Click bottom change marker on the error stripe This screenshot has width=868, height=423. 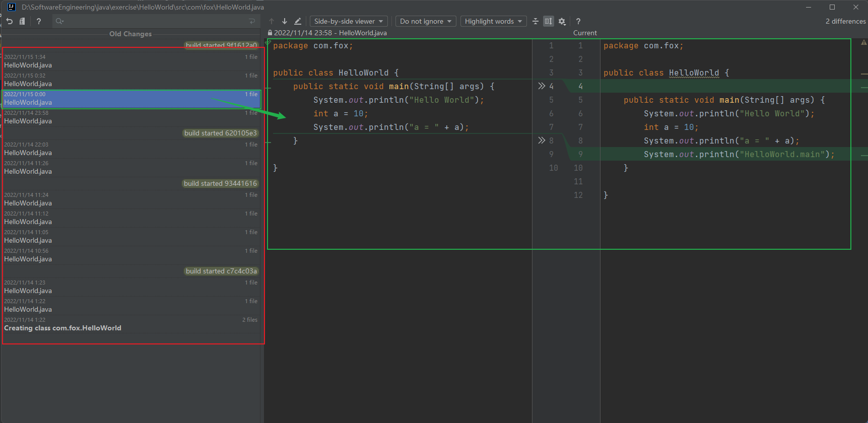(864, 156)
